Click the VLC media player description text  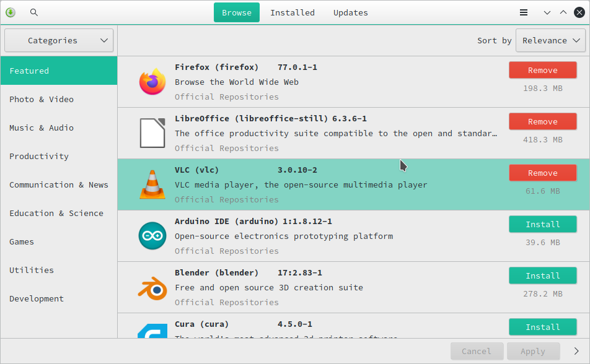301,185
